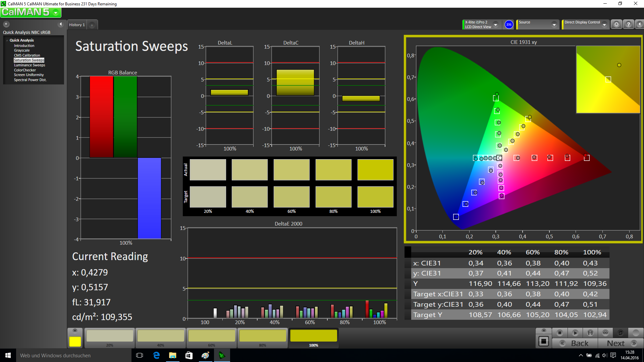The width and height of the screenshot is (644, 362).
Task: Click the stop measurement button
Action: [559, 333]
